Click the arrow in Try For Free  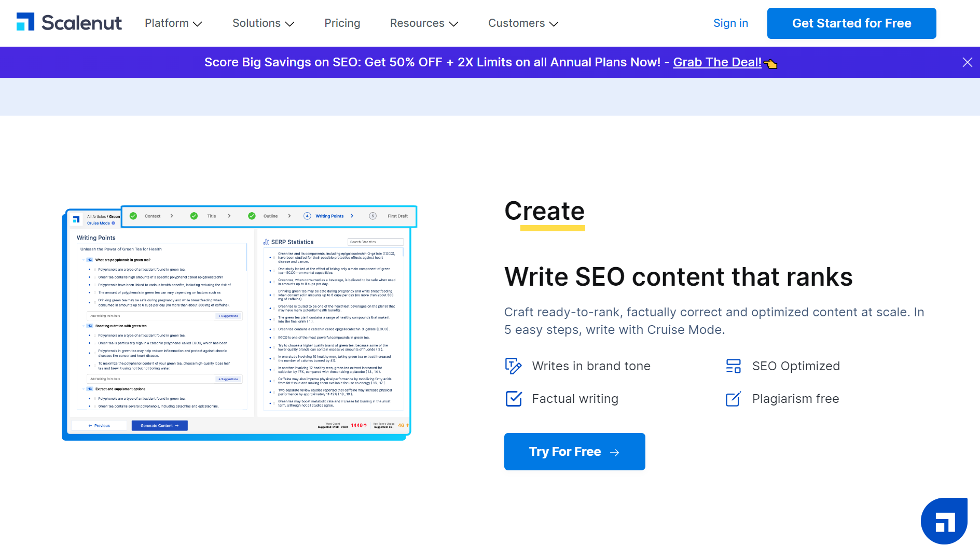(615, 453)
